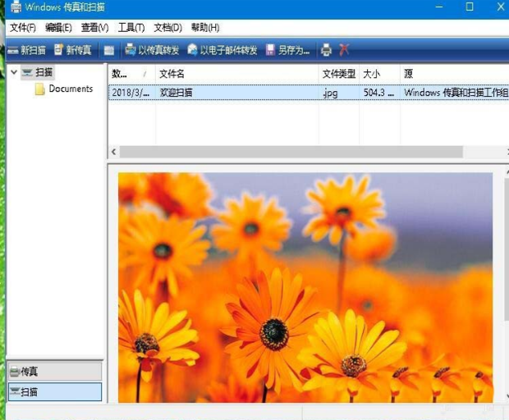Viewport: 509px width, 420px height.
Task: Minimize the Windows 传真和扫描 window
Action: coord(439,7)
